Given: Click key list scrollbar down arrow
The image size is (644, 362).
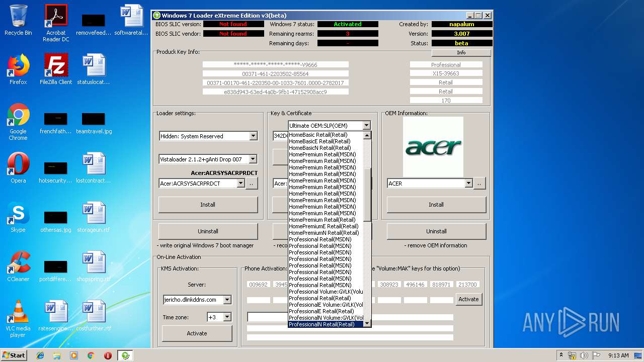Looking at the screenshot, I should pos(367,324).
